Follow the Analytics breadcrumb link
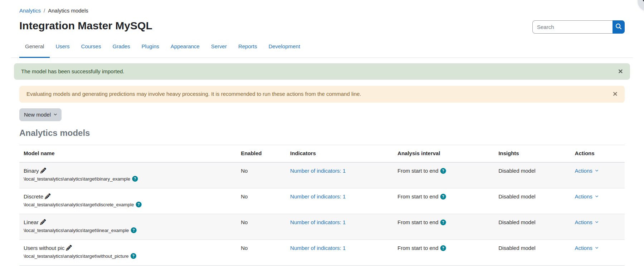The height and width of the screenshot is (266, 644). pos(30,11)
